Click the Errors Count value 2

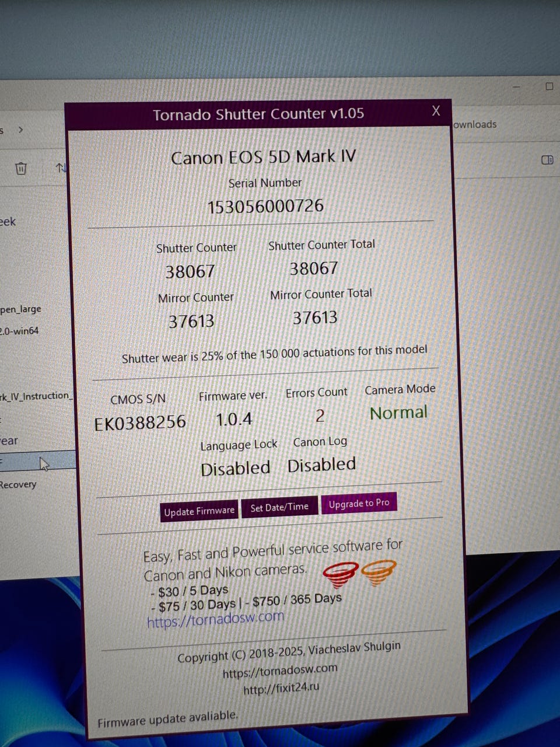click(x=320, y=416)
